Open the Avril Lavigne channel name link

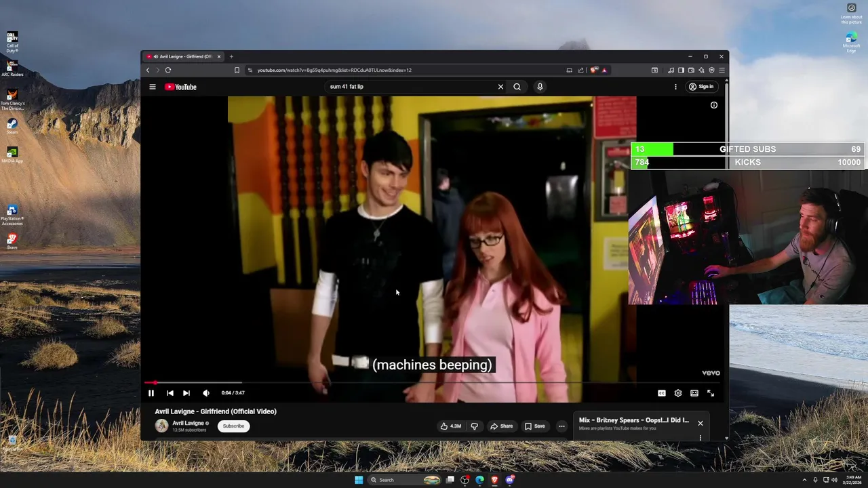click(188, 423)
